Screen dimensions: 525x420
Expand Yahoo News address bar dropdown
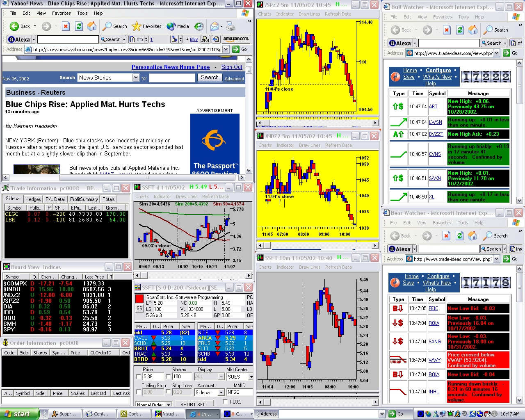[226, 49]
